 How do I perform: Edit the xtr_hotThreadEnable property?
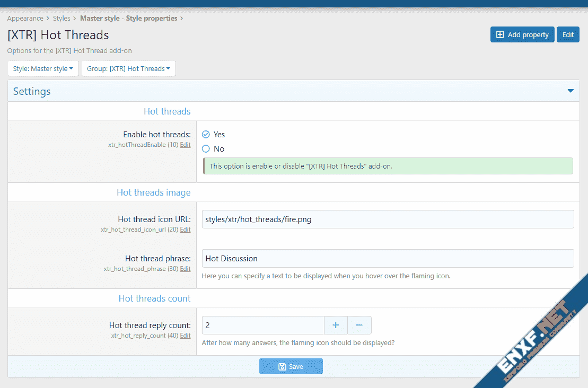185,145
